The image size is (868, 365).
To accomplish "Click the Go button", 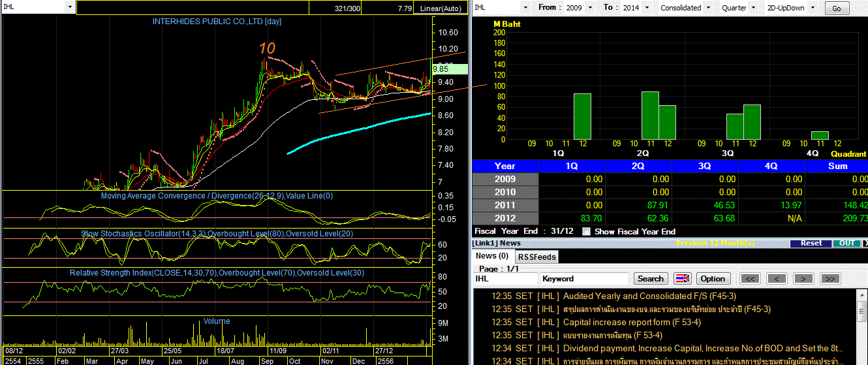I will (837, 8).
